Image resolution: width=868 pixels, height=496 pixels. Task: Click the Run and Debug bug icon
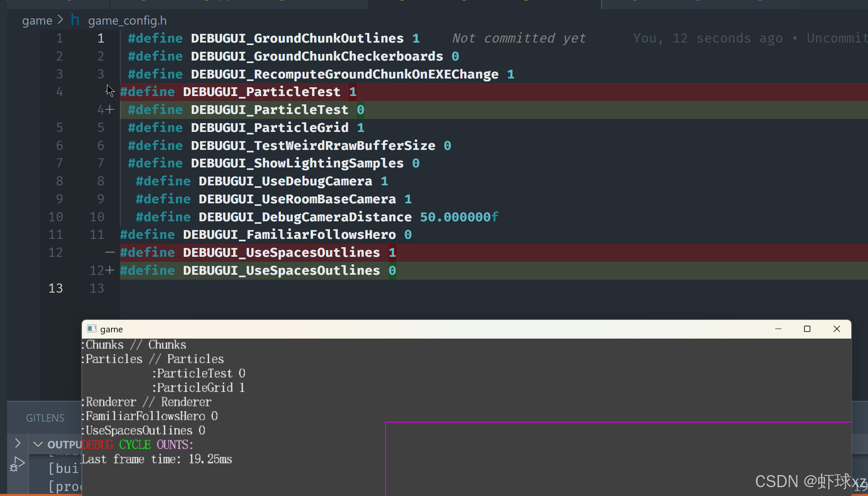[x=17, y=464]
